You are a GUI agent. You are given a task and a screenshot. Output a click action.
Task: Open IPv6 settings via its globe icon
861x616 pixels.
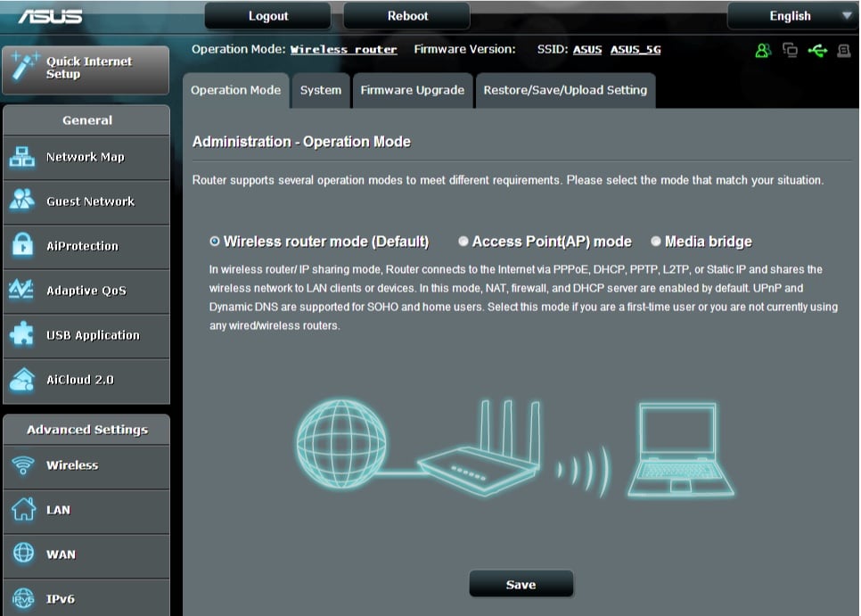pos(22,598)
